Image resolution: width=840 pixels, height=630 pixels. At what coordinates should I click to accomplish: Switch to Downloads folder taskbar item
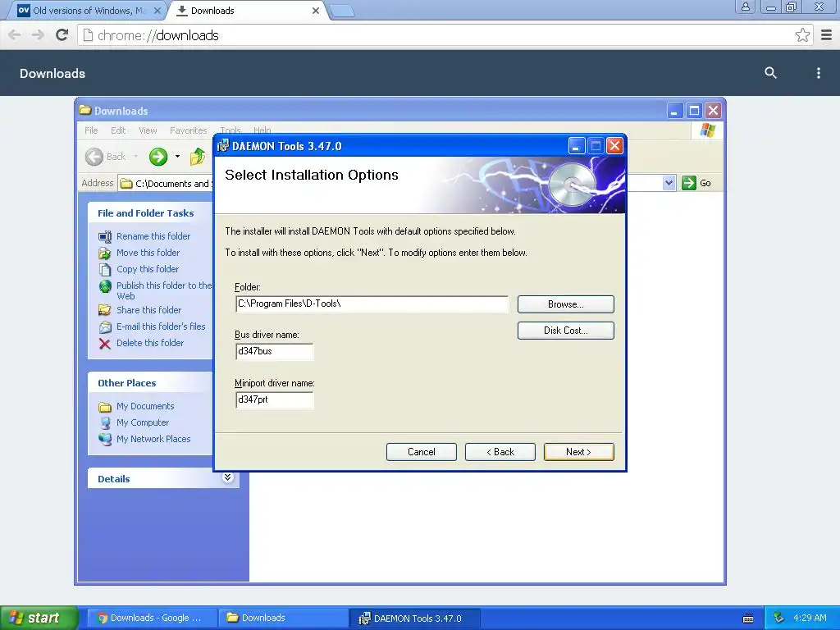click(284, 618)
